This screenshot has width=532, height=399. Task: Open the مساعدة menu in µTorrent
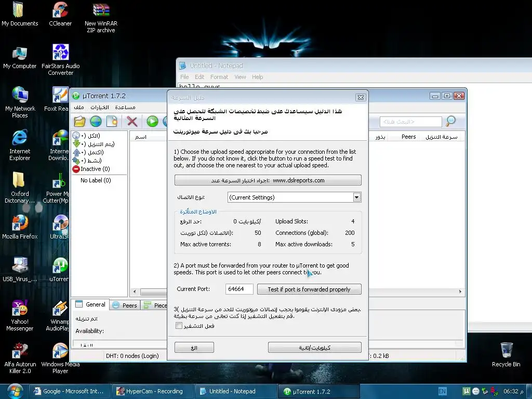125,107
